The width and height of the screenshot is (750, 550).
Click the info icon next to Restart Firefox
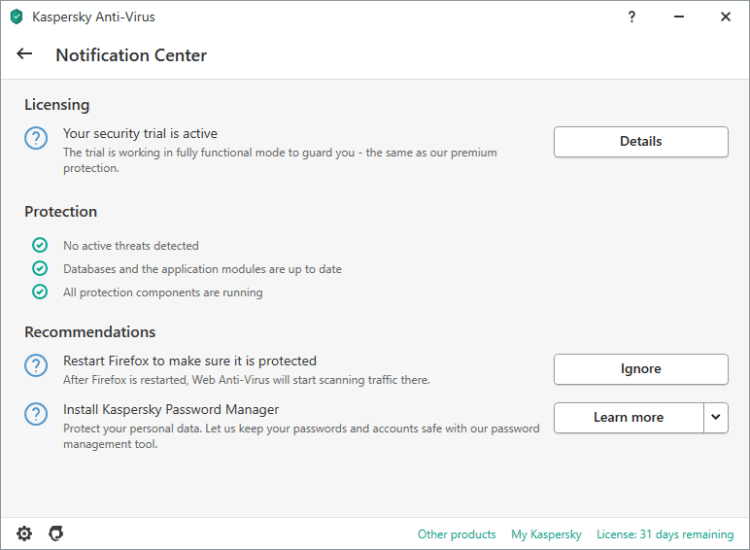point(36,366)
